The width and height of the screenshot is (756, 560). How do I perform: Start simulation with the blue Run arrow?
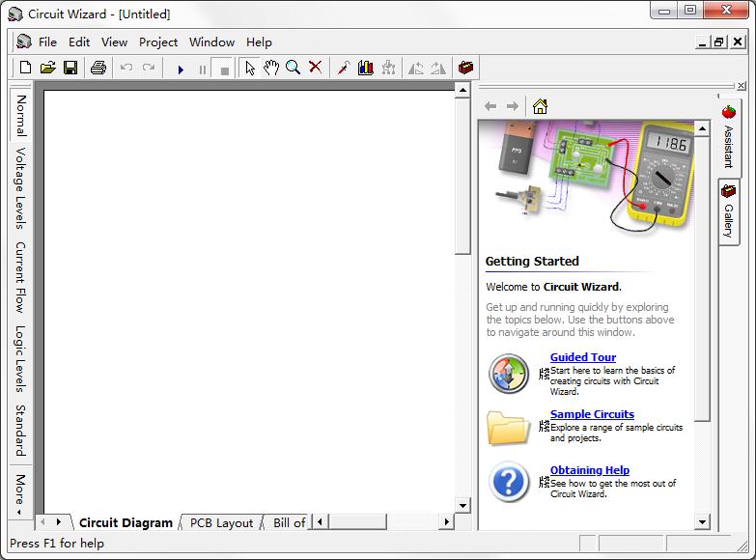[x=181, y=70]
